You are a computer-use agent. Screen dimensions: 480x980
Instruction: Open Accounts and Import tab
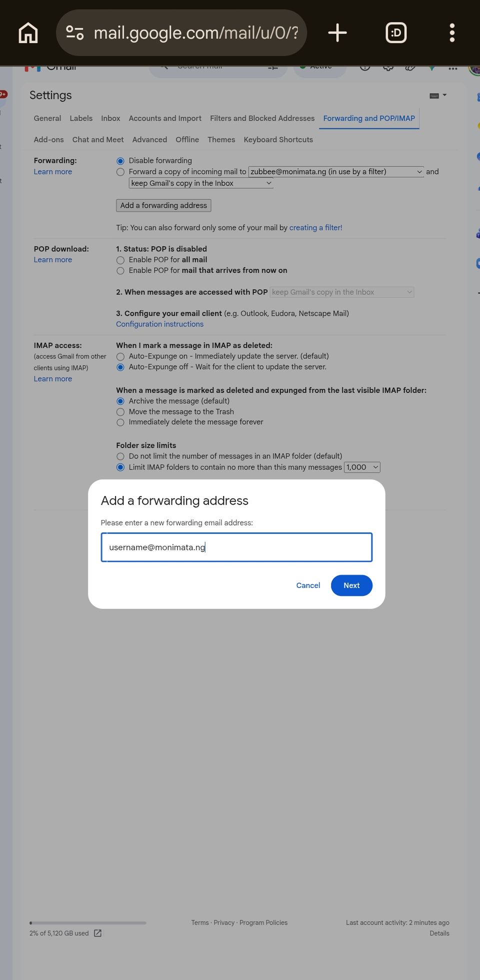click(x=165, y=118)
